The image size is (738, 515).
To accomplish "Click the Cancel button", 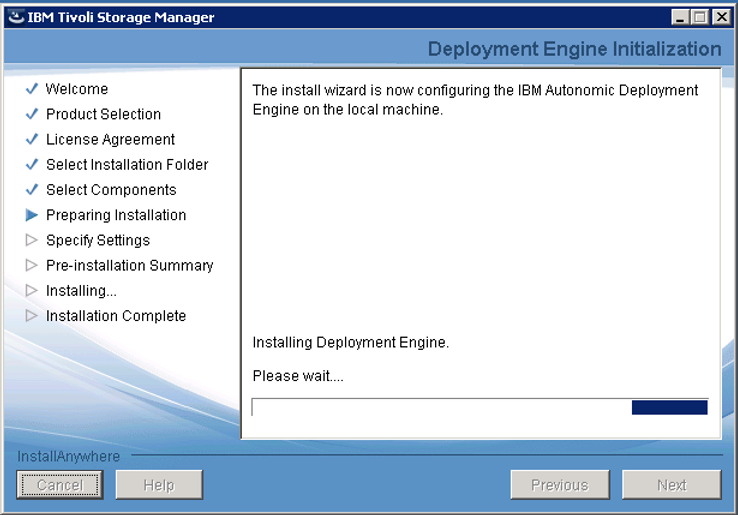I will [x=60, y=484].
